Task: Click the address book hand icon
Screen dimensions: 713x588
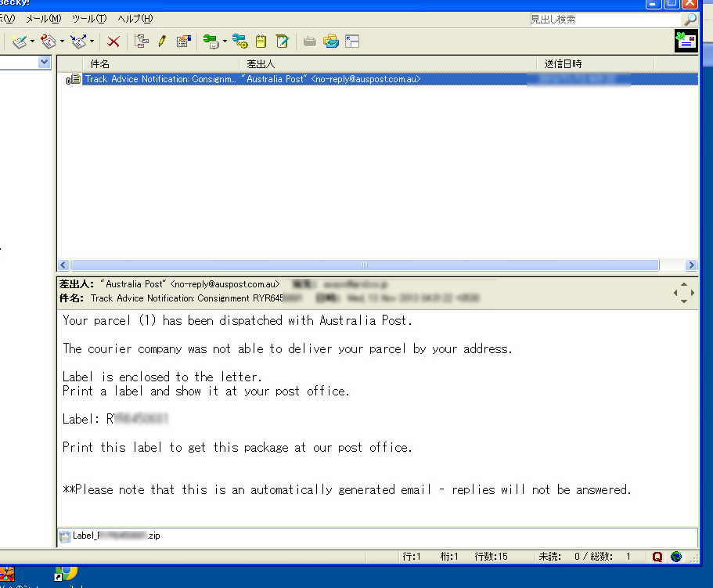Action: pos(184,41)
